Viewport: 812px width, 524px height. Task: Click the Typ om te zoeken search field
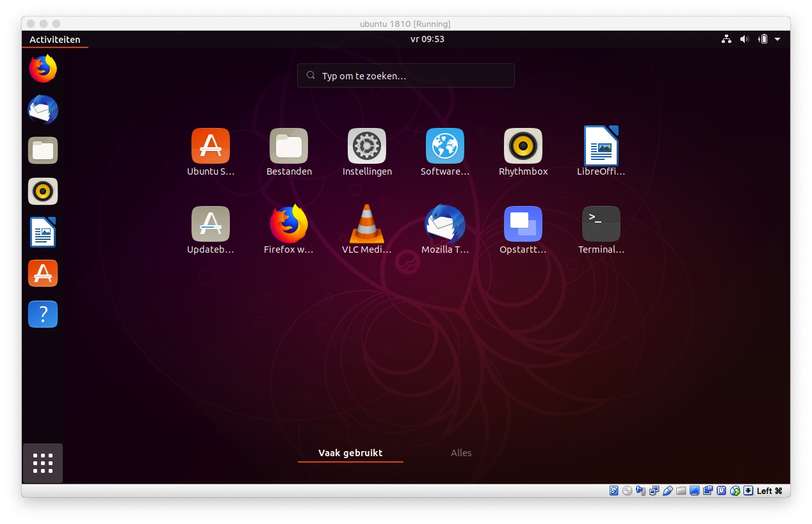click(x=406, y=75)
